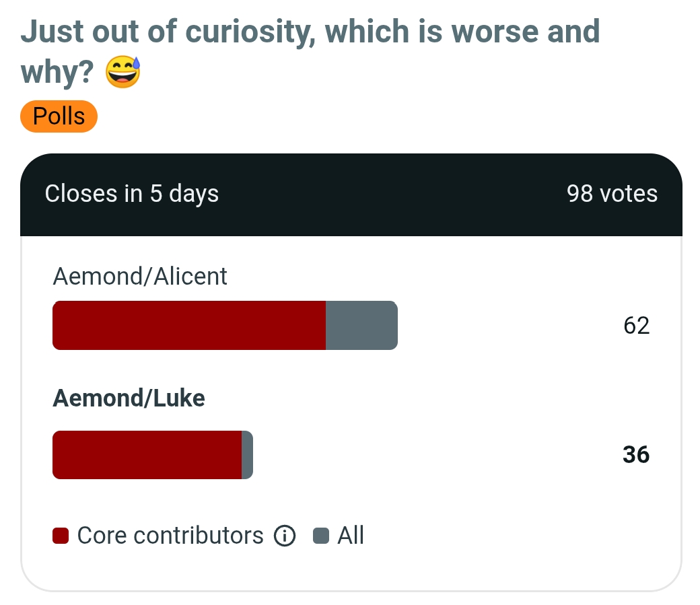Open the post title 'Just out of curiosity'
This screenshot has height=605, width=700.
click(310, 51)
